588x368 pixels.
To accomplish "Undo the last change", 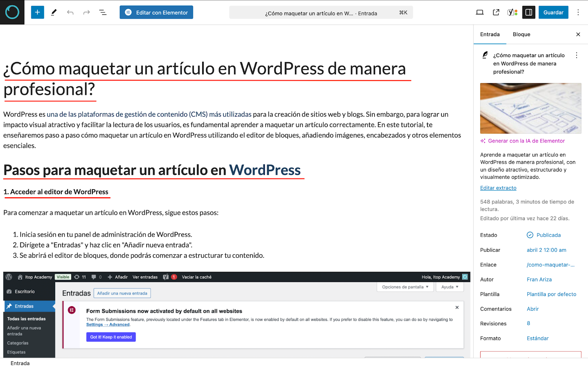I will click(x=70, y=13).
